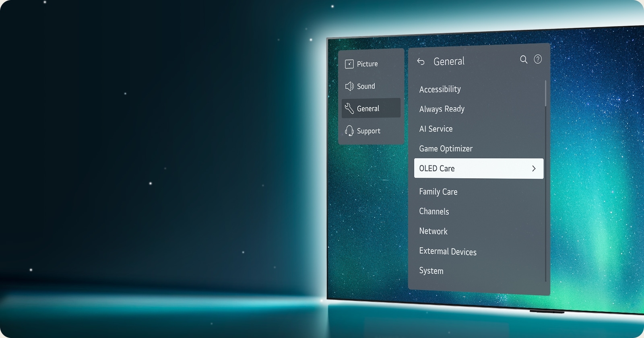Click the Support headset icon
Screen dimensions: 644x338
(349, 131)
